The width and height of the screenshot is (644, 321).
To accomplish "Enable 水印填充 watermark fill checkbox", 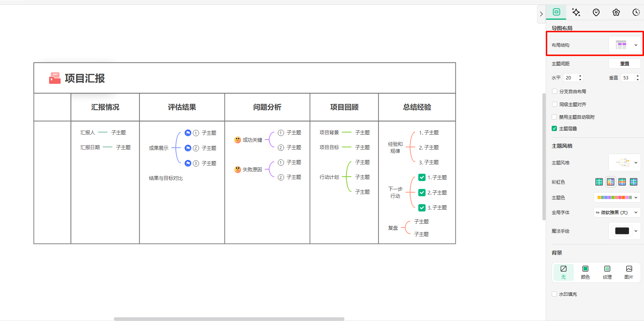I will 554,294.
